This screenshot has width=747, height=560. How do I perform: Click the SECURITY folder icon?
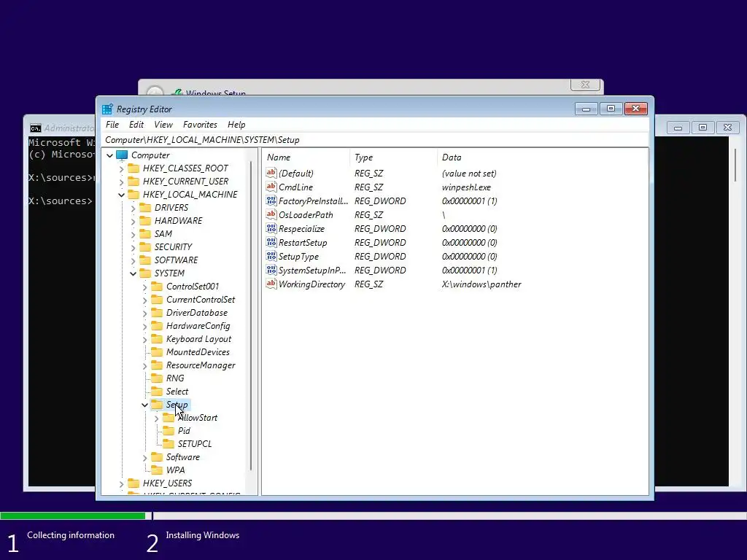coord(145,246)
